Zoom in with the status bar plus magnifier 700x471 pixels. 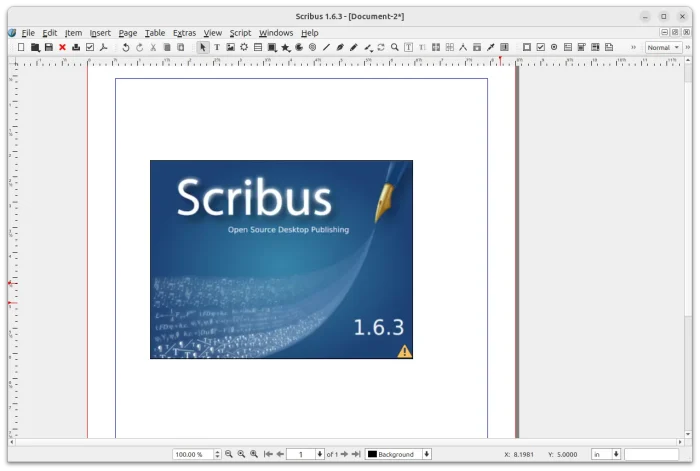point(254,454)
